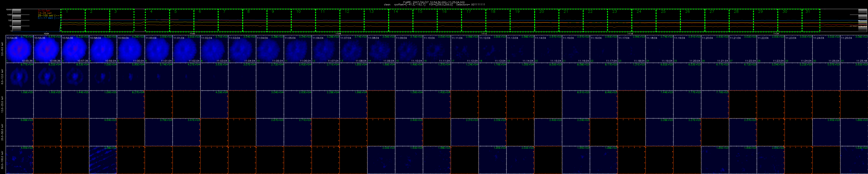Open the 12.0-25.0 keV image labeled 6.27E+04
The image size is (868, 174).
131,104
